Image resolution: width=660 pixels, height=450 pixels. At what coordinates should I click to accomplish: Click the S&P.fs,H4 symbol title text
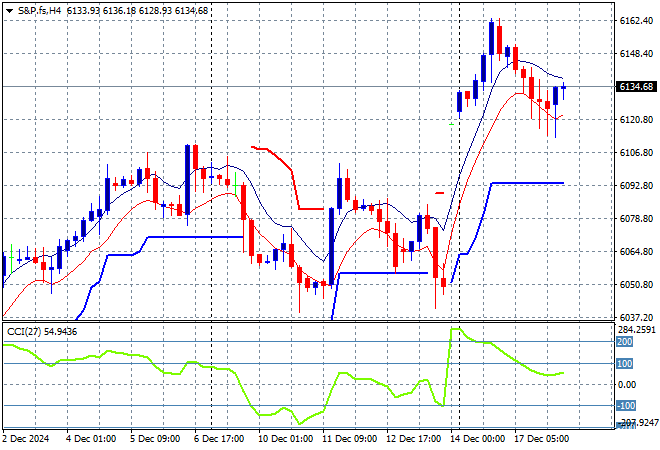coord(41,10)
